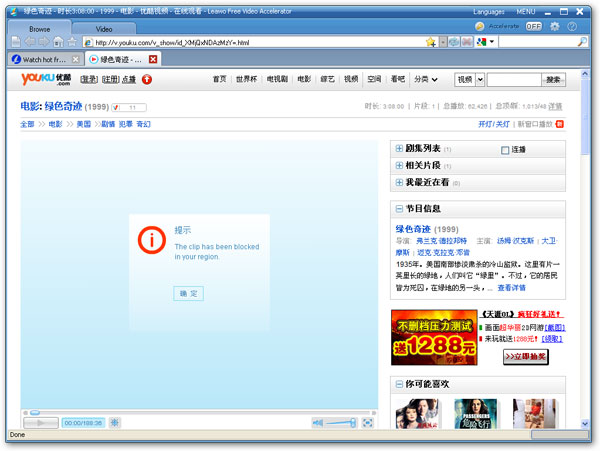Viewport: 600px width, 451px height.
Task: Open 查看详情 details link
Action: pos(511,287)
